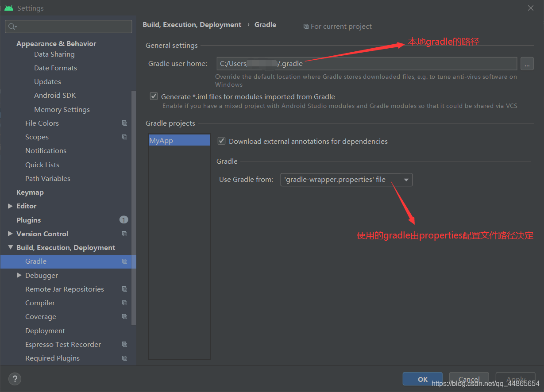
Task: Click the project-level icon beside Gradle
Action: 125,261
